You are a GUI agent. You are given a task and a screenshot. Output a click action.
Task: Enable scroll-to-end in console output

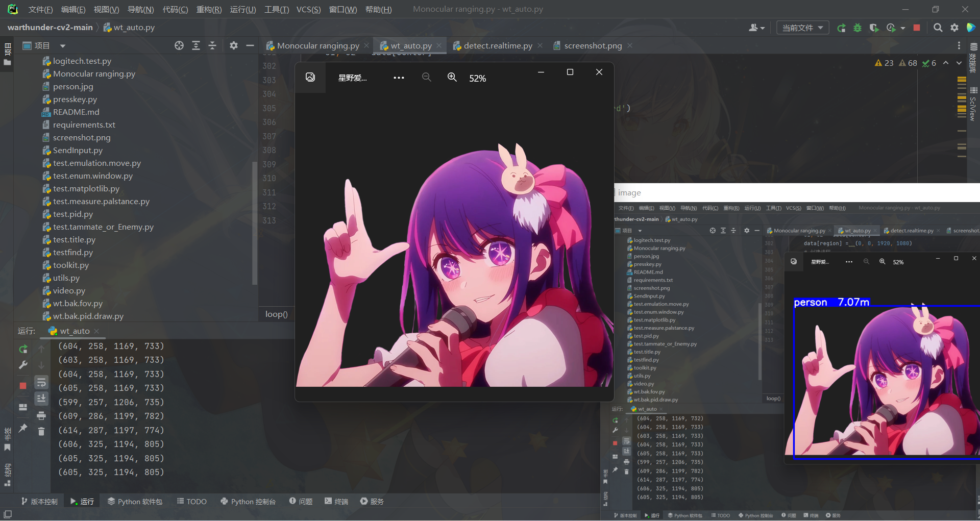pyautogui.click(x=41, y=399)
